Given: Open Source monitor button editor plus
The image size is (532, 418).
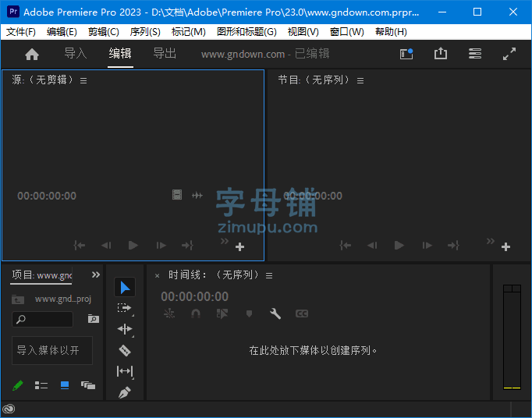Looking at the screenshot, I should [240, 246].
